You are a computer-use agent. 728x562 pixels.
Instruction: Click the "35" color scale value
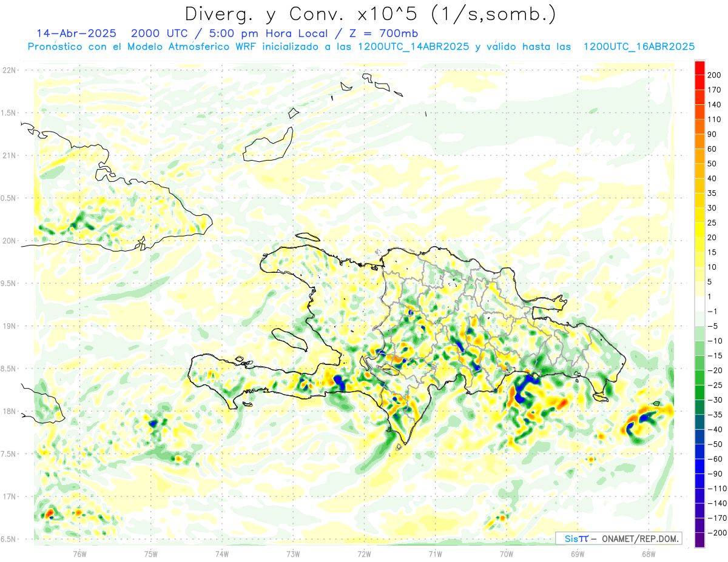click(x=712, y=193)
